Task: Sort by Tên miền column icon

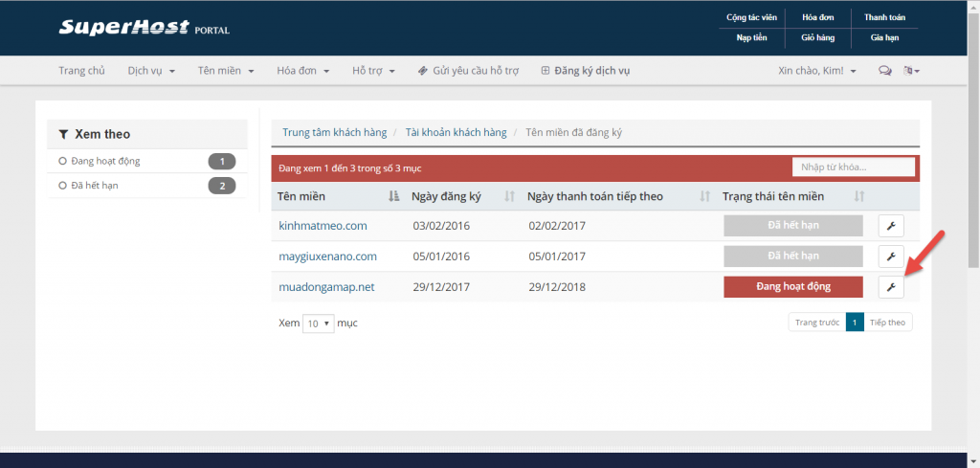Action: [x=393, y=196]
